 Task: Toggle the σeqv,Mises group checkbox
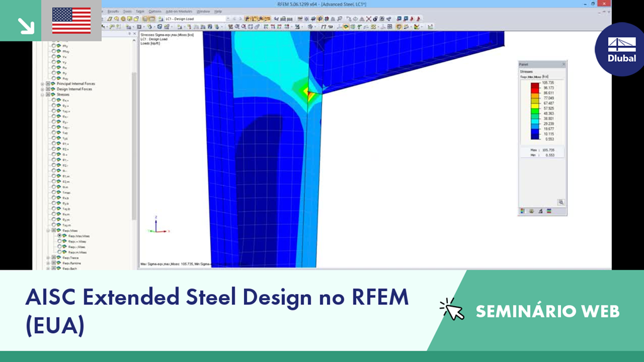coord(53,231)
